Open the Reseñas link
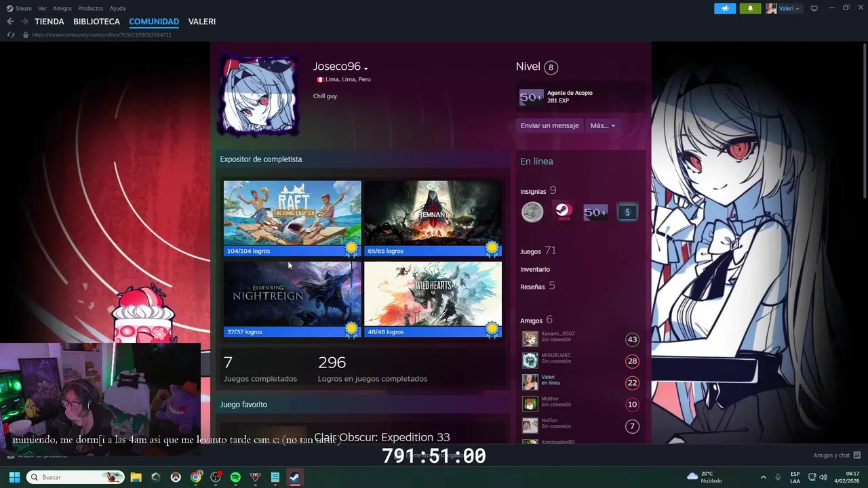The width and height of the screenshot is (868, 488). 537,286
